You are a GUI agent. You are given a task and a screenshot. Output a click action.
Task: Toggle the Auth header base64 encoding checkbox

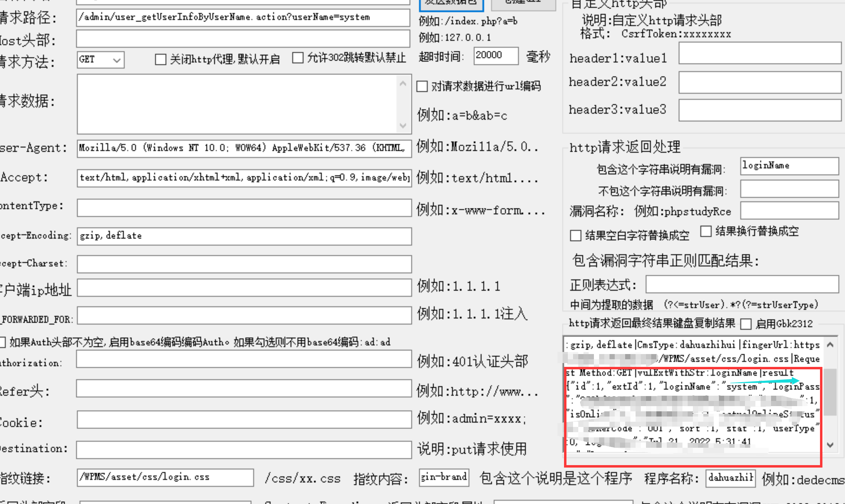pos(3,342)
